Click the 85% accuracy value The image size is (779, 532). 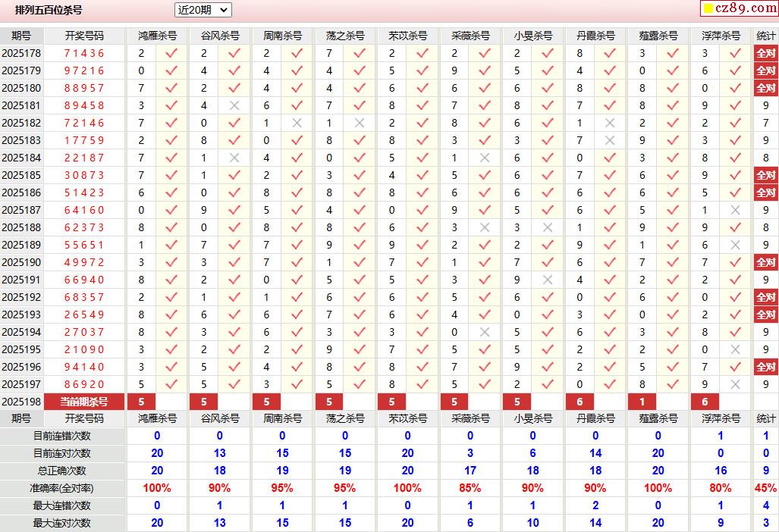click(x=470, y=488)
